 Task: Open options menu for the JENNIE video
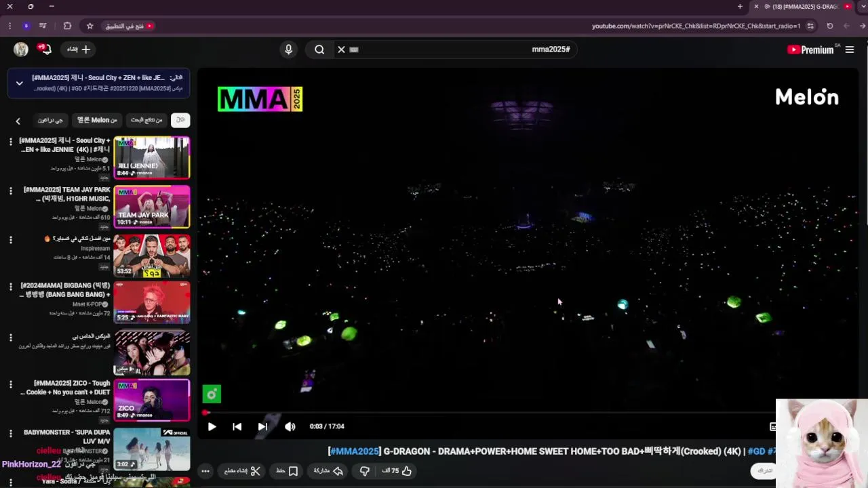(10, 142)
